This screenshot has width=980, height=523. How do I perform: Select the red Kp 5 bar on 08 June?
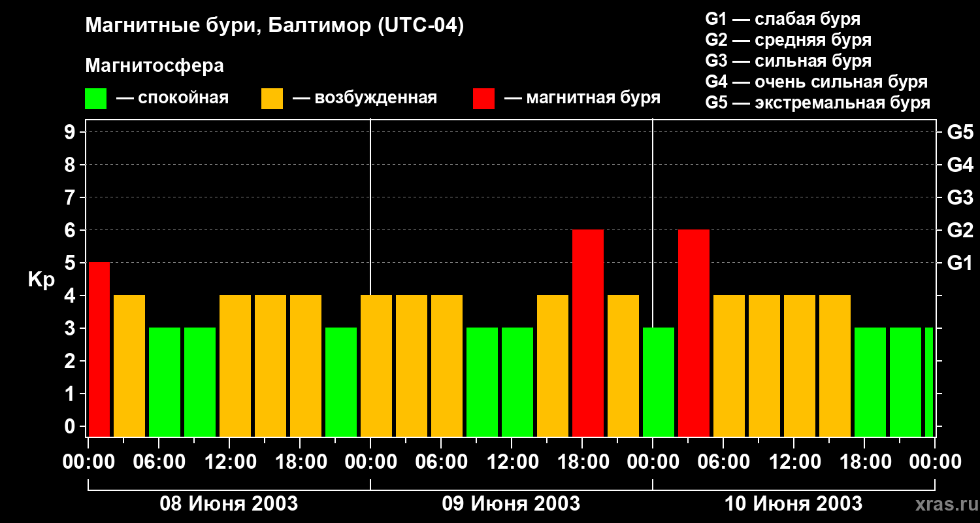pos(99,349)
